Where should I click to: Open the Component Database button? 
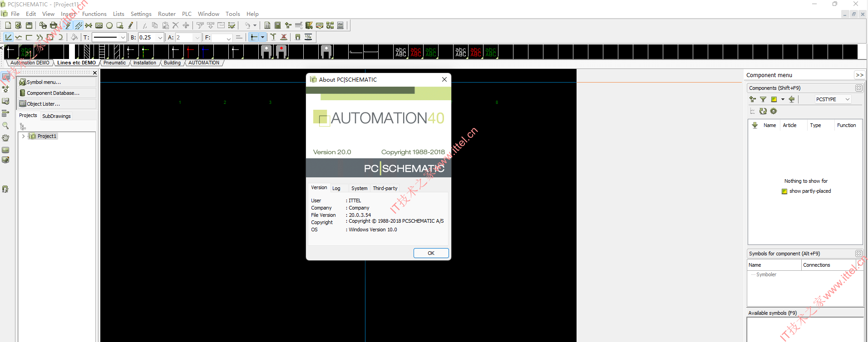[x=57, y=93]
